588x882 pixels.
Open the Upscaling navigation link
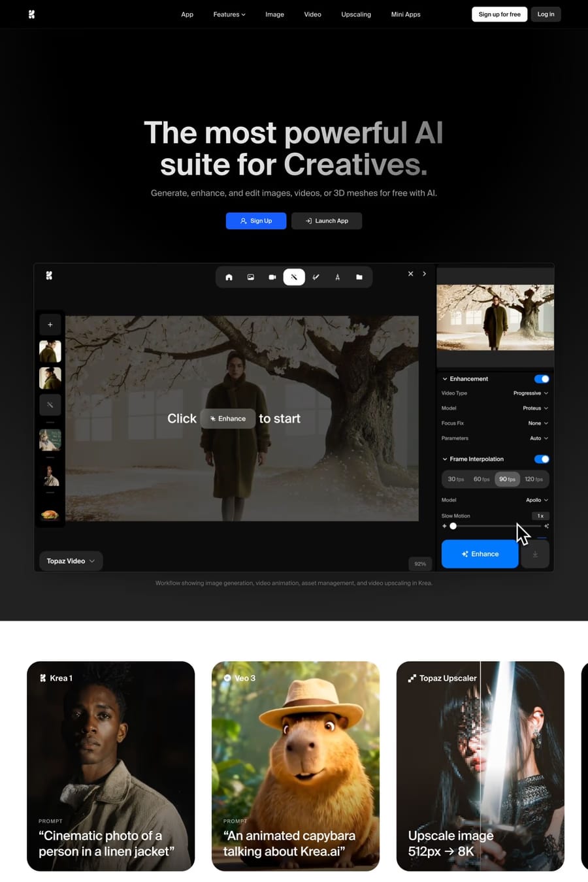pos(356,14)
